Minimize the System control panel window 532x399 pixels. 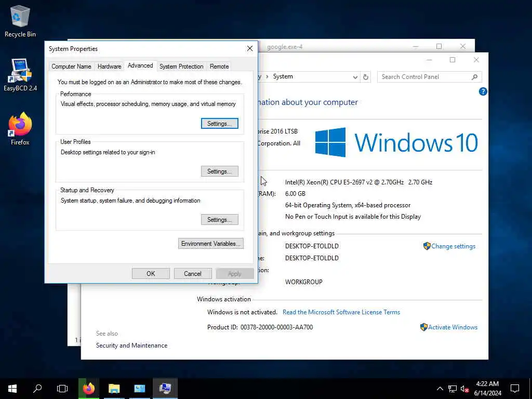(429, 60)
